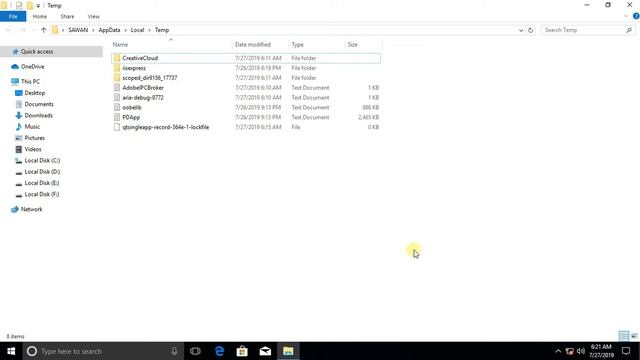
Task: Show hidden system tray icons
Action: coord(558,351)
